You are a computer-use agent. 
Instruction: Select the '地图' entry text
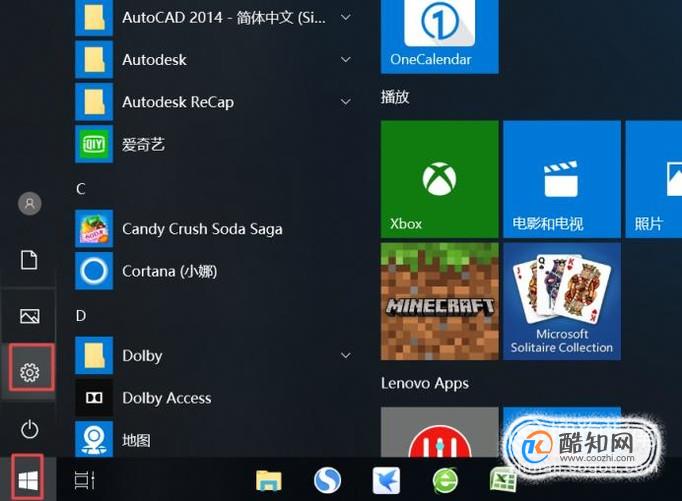[x=136, y=440]
